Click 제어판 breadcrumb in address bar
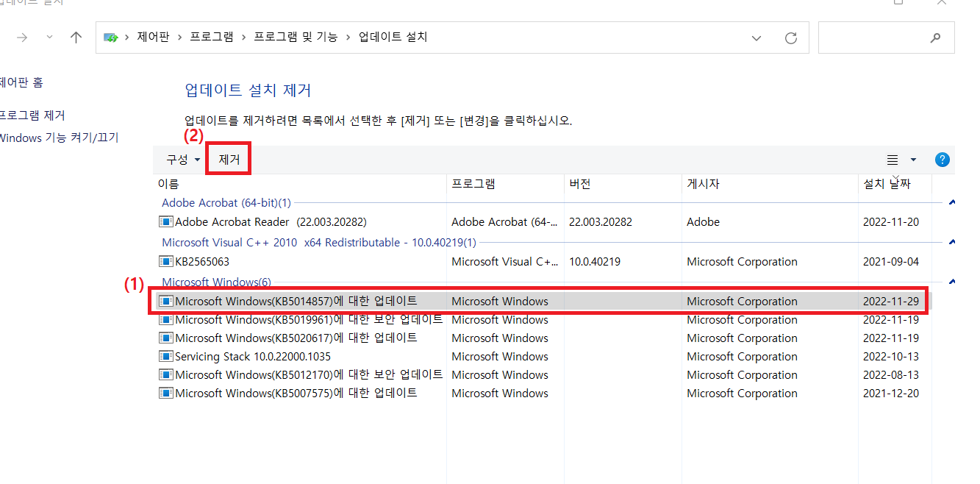Screen dimensions: 980x484 click(153, 37)
